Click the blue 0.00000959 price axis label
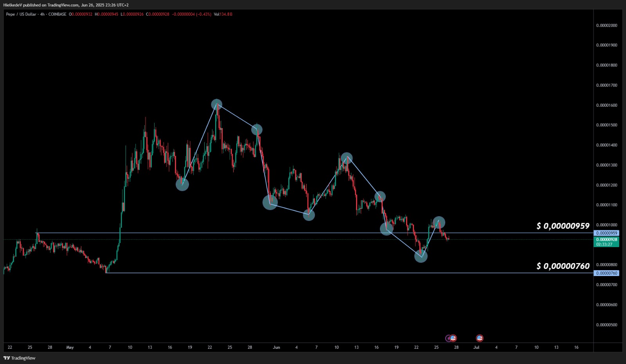 (606, 233)
